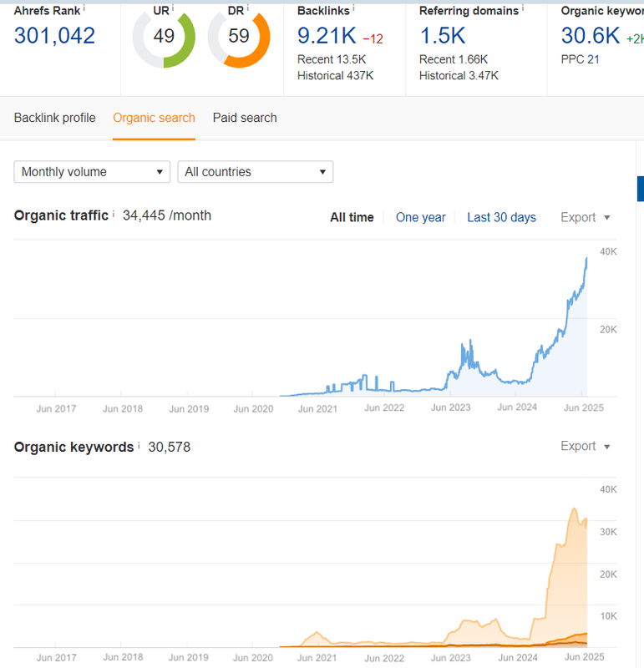Image resolution: width=644 pixels, height=668 pixels.
Task: Click Jun 2023 label on traffic chart
Action: pyautogui.click(x=450, y=407)
